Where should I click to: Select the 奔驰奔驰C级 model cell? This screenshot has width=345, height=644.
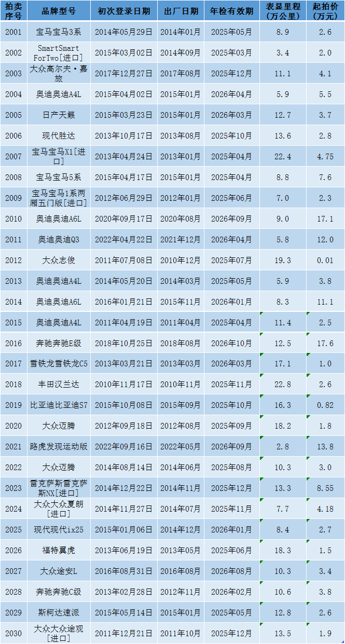click(x=59, y=592)
